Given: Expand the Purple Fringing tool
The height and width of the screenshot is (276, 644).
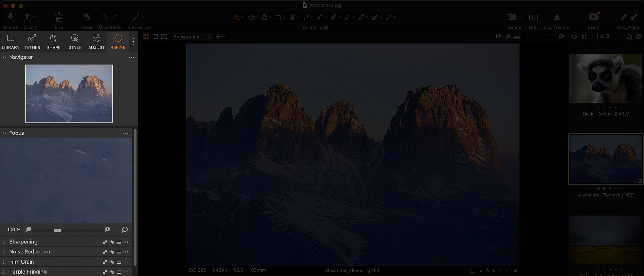Looking at the screenshot, I should [x=4, y=272].
